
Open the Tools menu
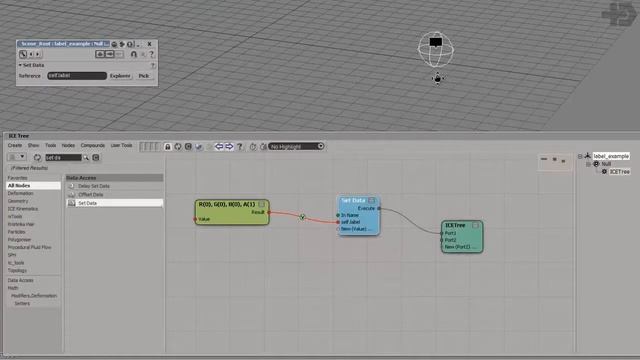(x=51, y=145)
